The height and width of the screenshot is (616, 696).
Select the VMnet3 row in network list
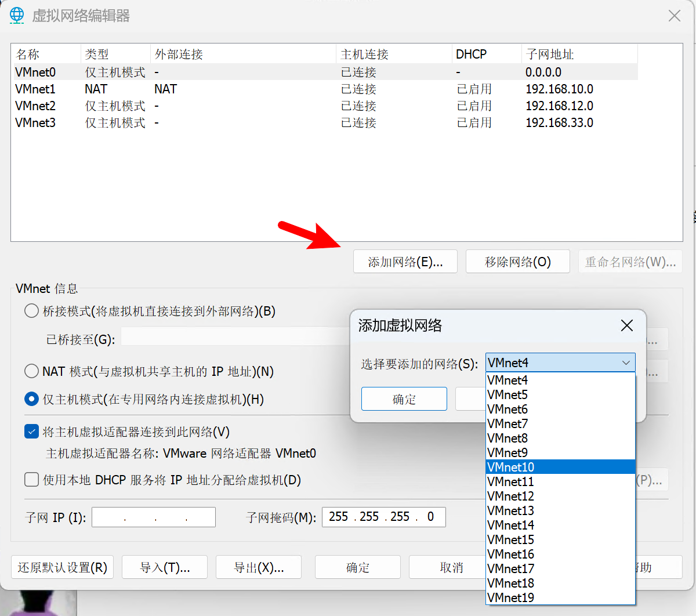(325, 122)
